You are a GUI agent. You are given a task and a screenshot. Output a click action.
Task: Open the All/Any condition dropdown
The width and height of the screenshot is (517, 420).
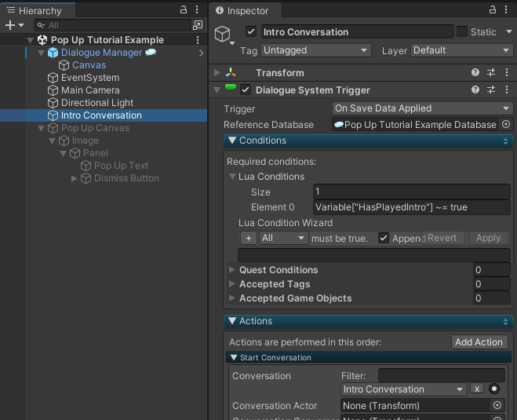pyautogui.click(x=283, y=238)
